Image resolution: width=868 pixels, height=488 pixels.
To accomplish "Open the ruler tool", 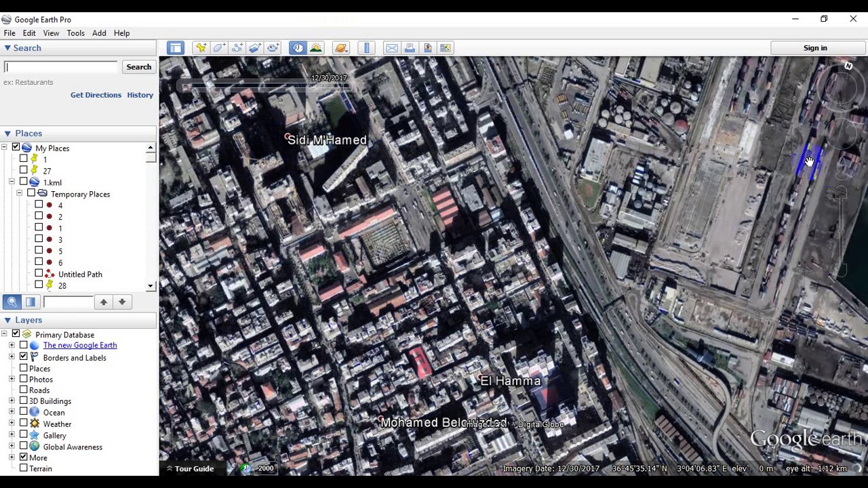I will coord(367,47).
